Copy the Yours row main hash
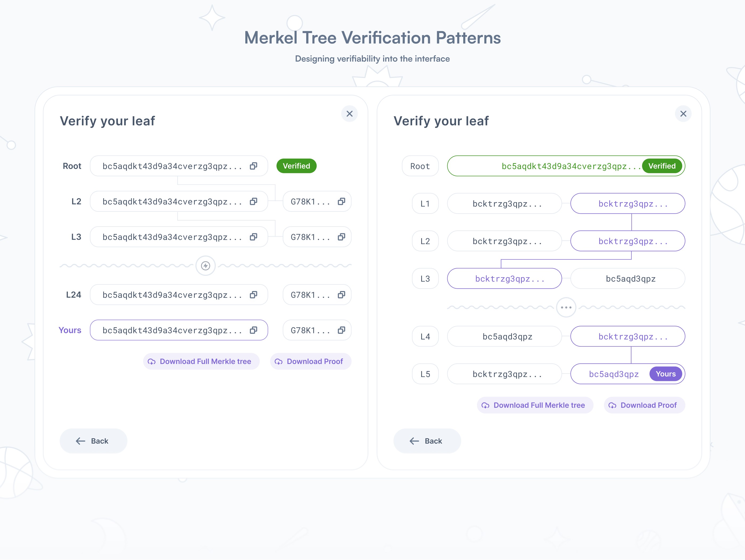This screenshot has width=745, height=560. (x=253, y=330)
